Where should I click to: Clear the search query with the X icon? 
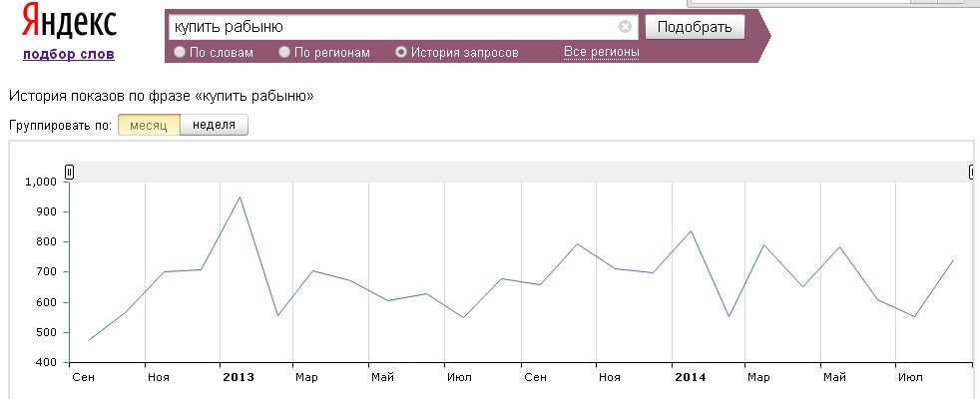(625, 27)
